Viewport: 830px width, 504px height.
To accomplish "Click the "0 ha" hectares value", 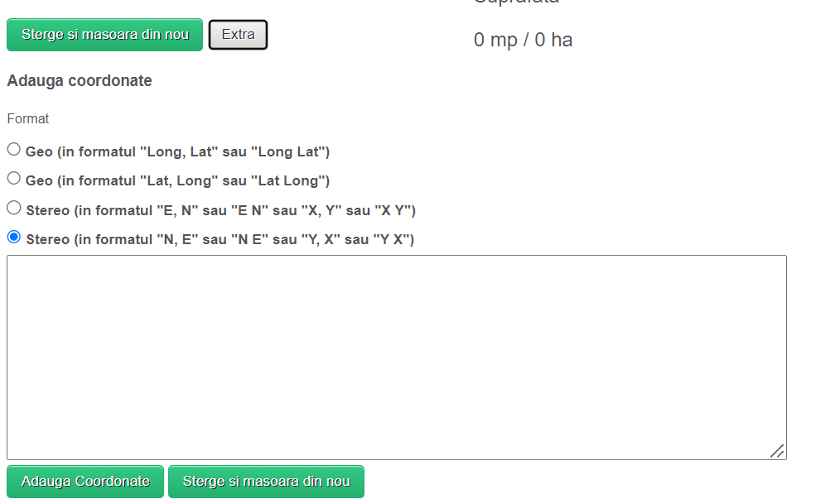I will (553, 40).
